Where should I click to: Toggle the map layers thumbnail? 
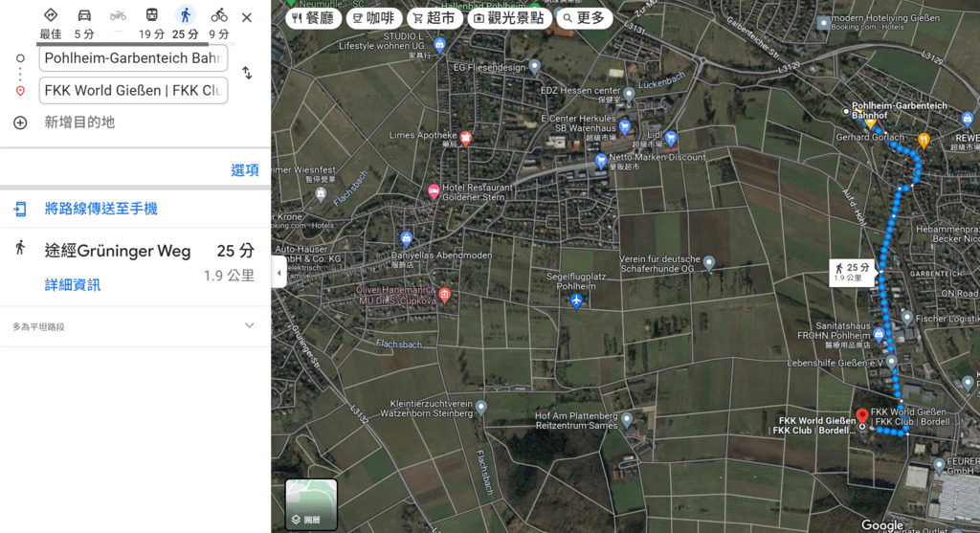click(311, 504)
